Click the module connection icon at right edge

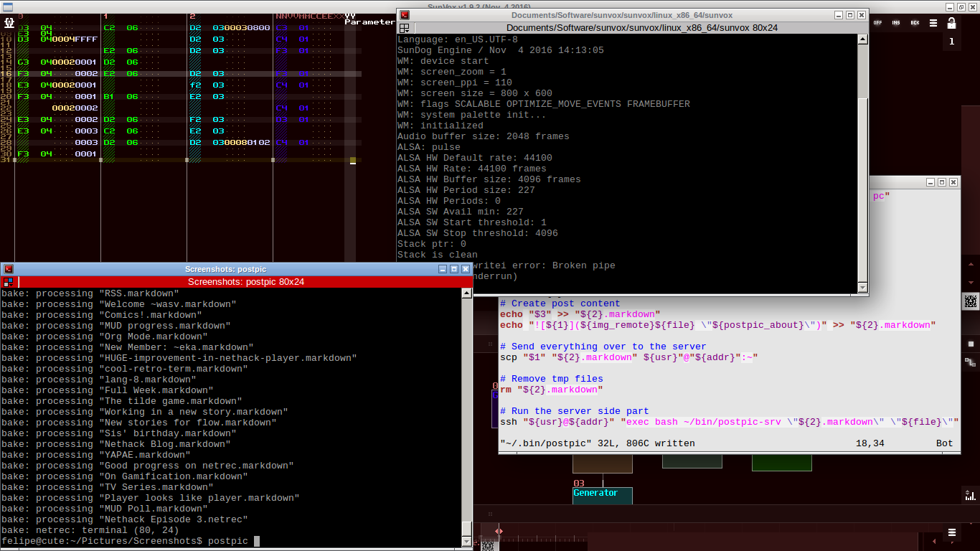point(971,362)
